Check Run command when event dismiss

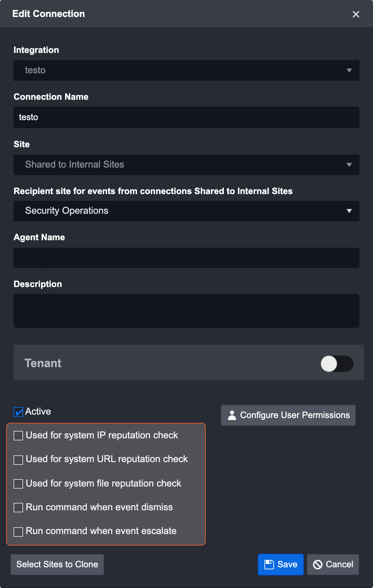(18, 508)
